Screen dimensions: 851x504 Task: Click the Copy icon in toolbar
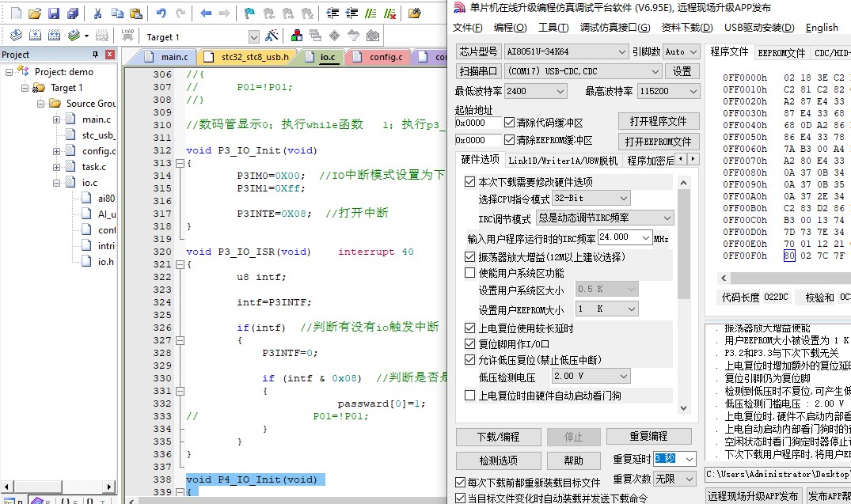117,13
